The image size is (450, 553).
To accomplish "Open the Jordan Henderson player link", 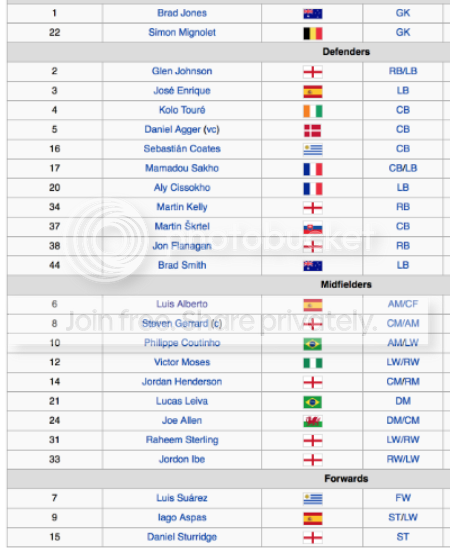I will (182, 382).
